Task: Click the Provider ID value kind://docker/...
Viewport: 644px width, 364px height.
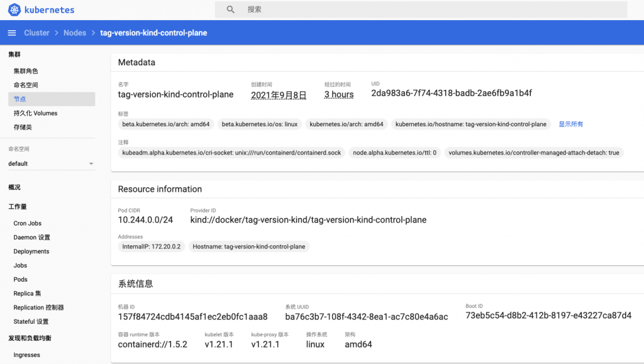Action: point(308,220)
